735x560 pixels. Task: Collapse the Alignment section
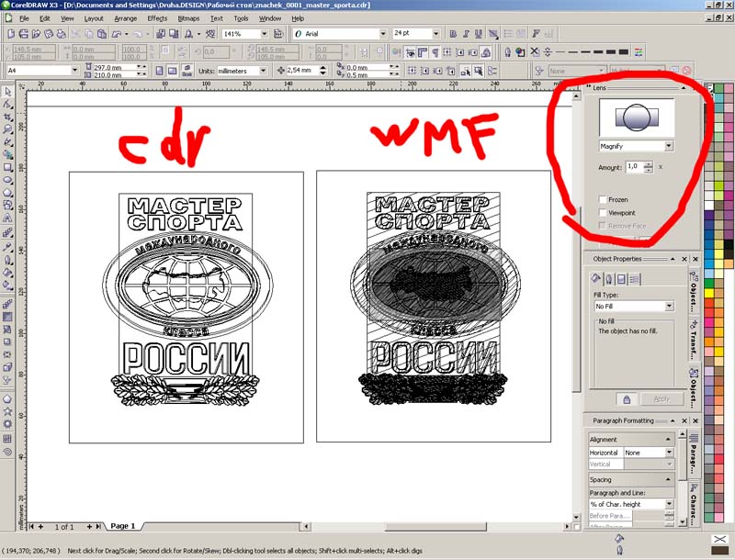point(668,439)
